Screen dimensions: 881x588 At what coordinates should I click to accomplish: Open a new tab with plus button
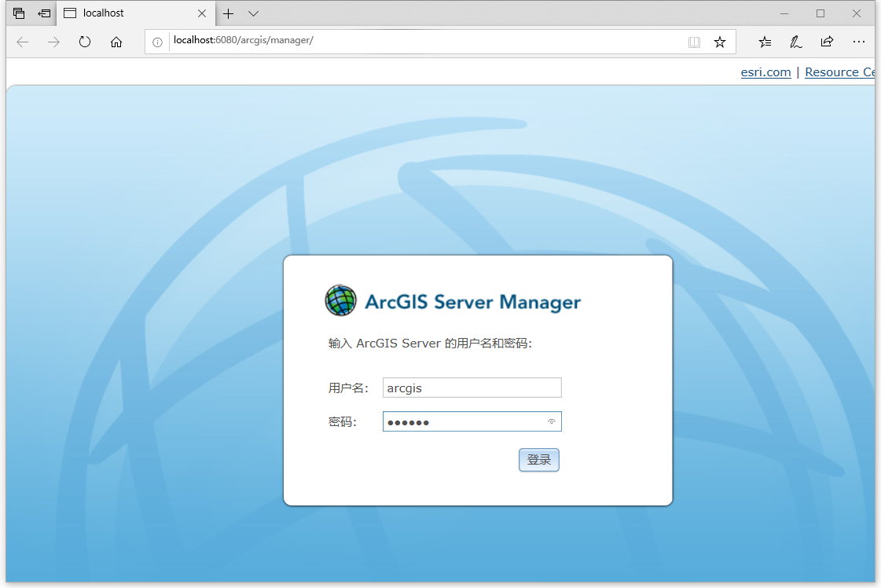coord(228,13)
